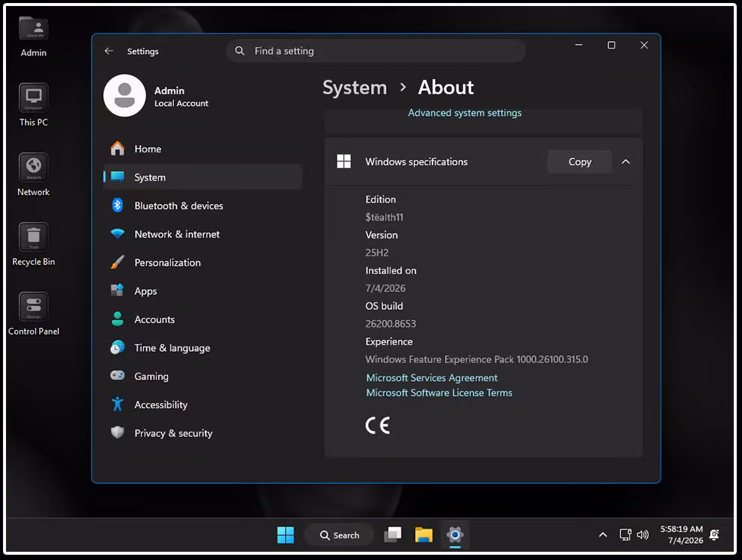Viewport: 742px width, 560px height.
Task: Open File Explorer from the taskbar
Action: pyautogui.click(x=423, y=535)
